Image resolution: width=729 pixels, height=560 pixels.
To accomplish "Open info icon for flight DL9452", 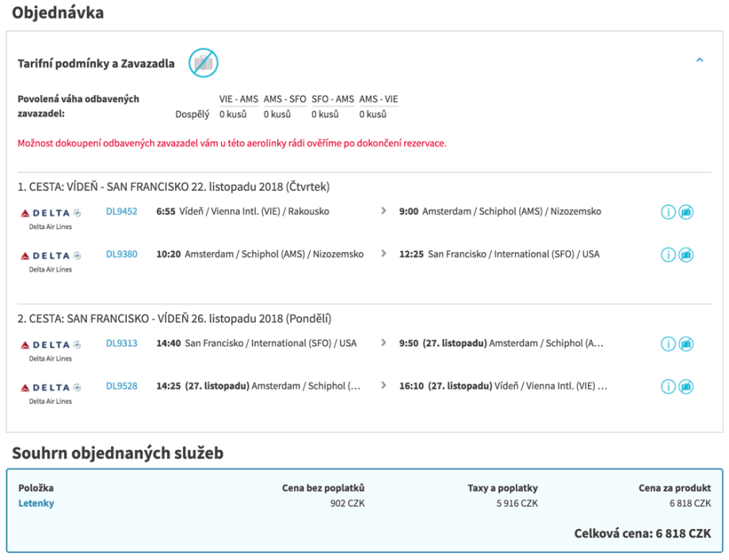I will click(668, 212).
